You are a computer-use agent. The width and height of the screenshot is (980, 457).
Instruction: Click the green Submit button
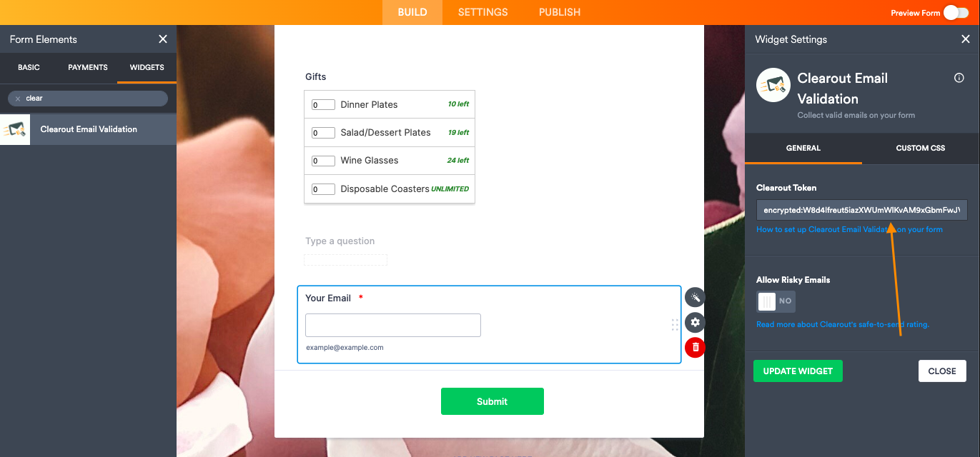493,401
